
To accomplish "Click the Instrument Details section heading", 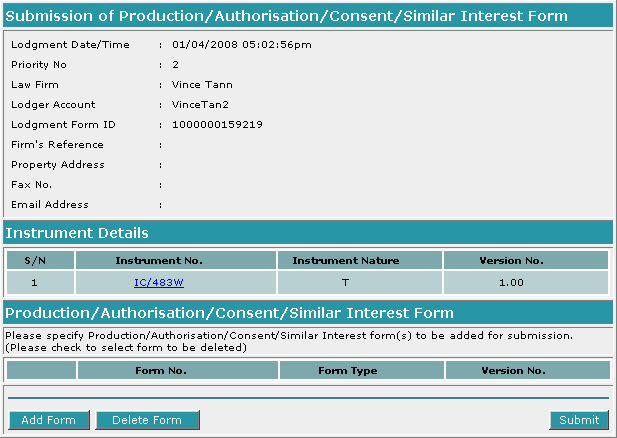I will pyautogui.click(x=77, y=233).
